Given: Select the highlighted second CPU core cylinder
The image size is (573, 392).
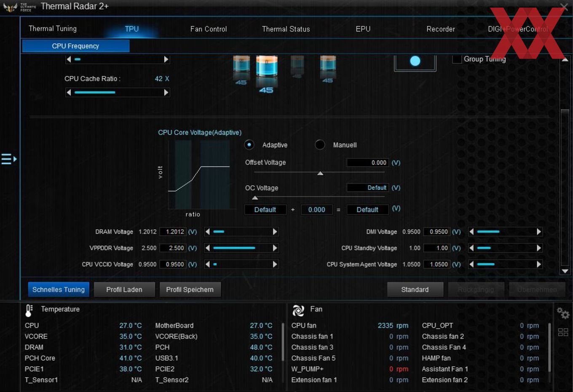Looking at the screenshot, I should click(x=266, y=74).
